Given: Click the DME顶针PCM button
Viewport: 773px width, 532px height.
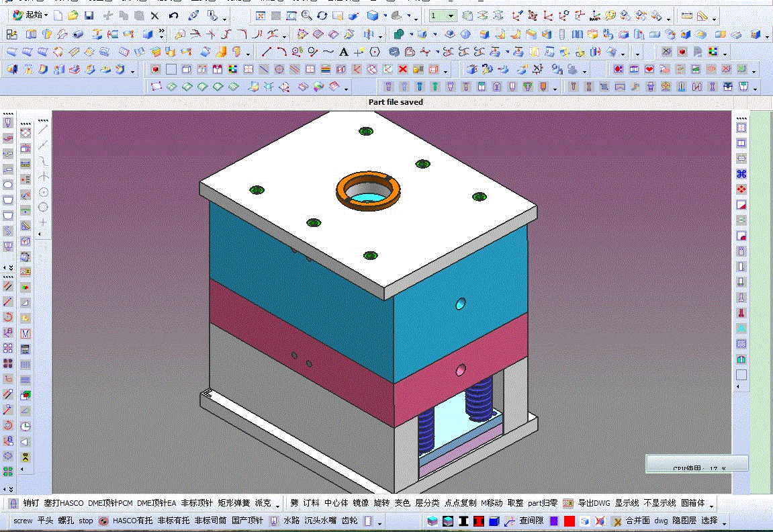Looking at the screenshot, I should (x=110, y=503).
